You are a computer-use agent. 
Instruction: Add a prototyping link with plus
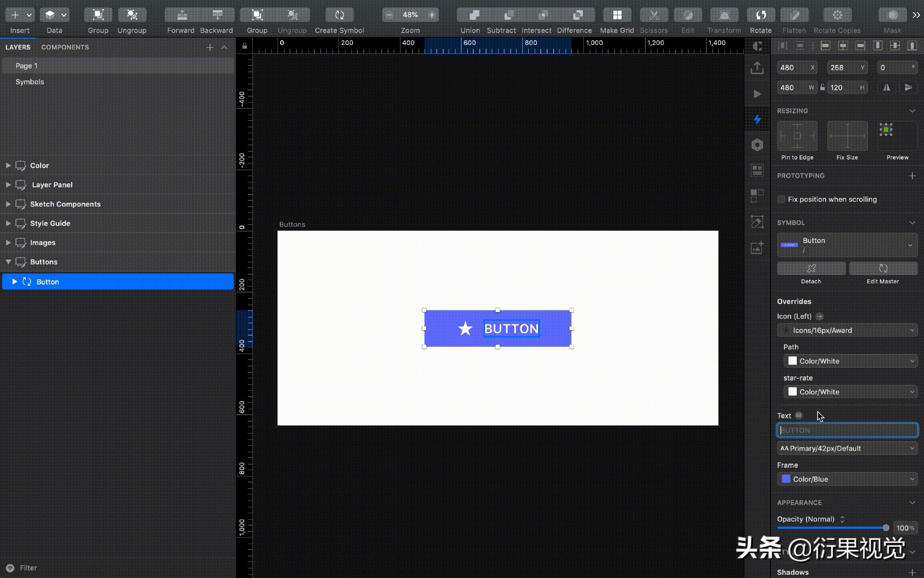pyautogui.click(x=912, y=176)
